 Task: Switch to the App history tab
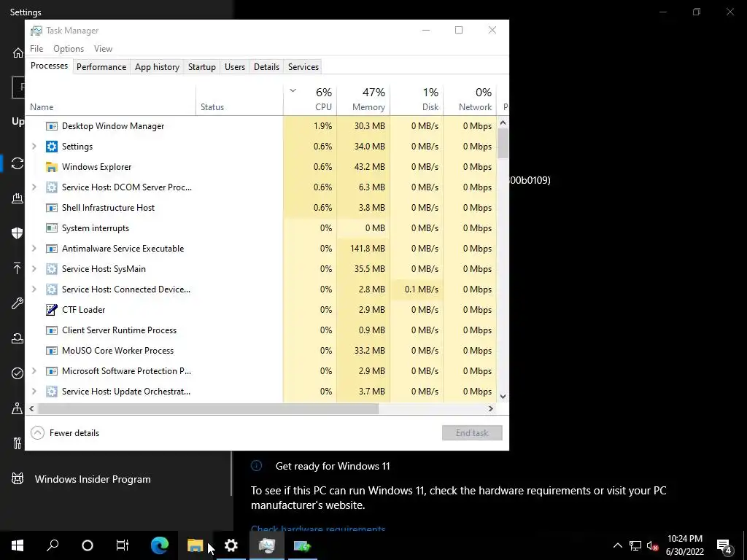click(x=158, y=67)
